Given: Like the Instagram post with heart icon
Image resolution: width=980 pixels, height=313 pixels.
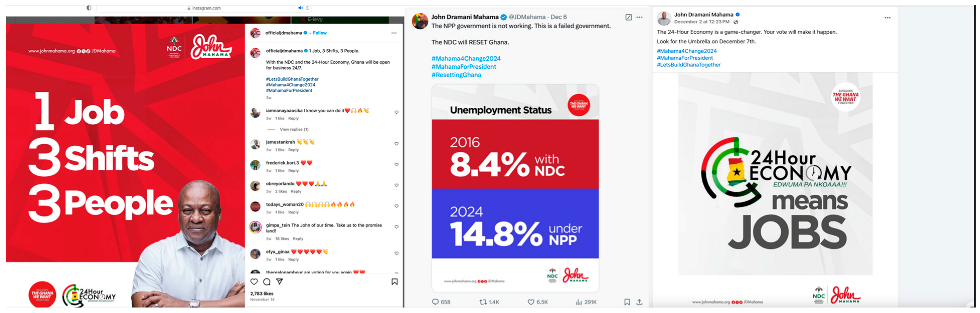Looking at the screenshot, I should (x=254, y=282).
